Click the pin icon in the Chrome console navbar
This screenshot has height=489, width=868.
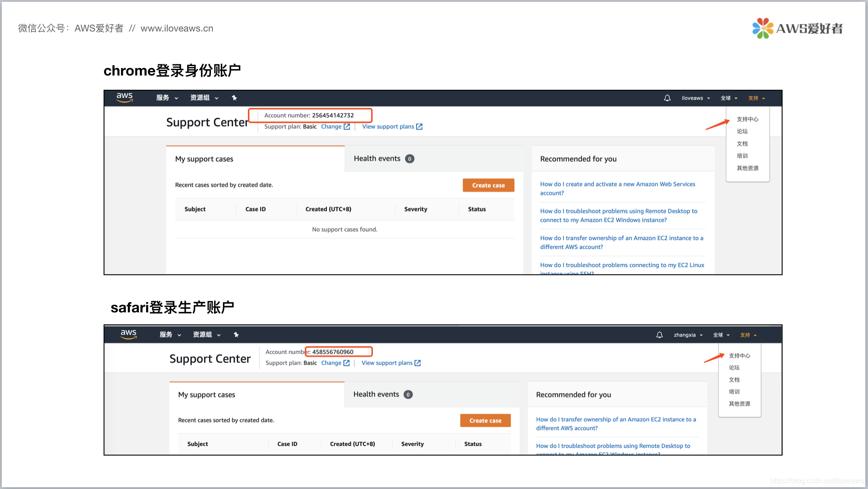pos(234,98)
